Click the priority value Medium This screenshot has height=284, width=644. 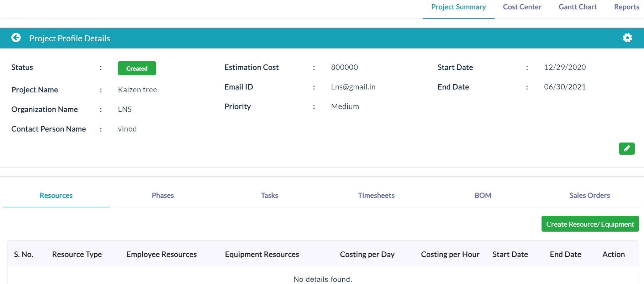point(345,107)
